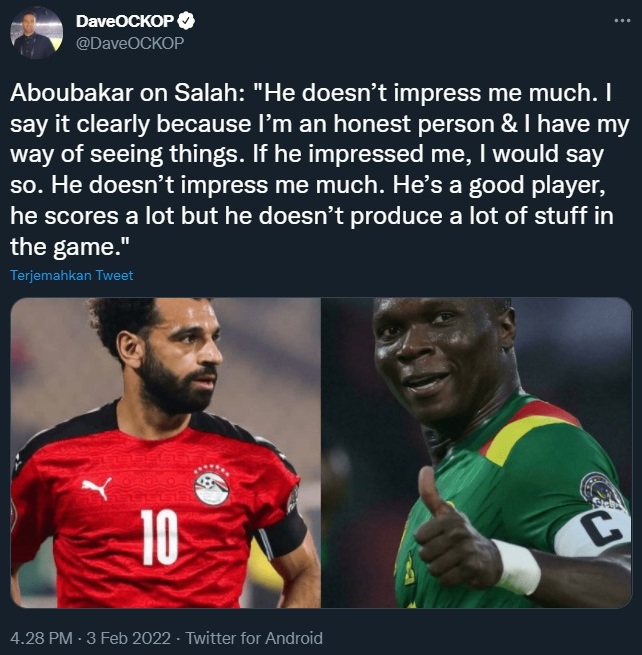
Task: Click the blue verified badge beside DaveOCKOP
Action: click(x=186, y=21)
